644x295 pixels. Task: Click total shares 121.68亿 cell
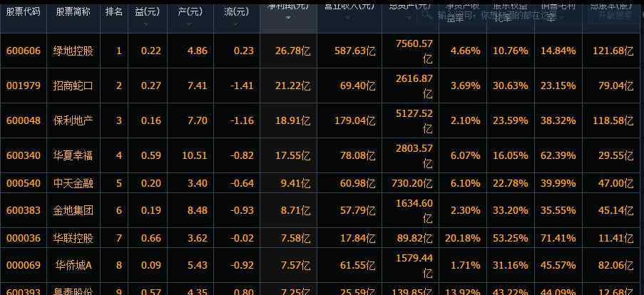coord(613,51)
